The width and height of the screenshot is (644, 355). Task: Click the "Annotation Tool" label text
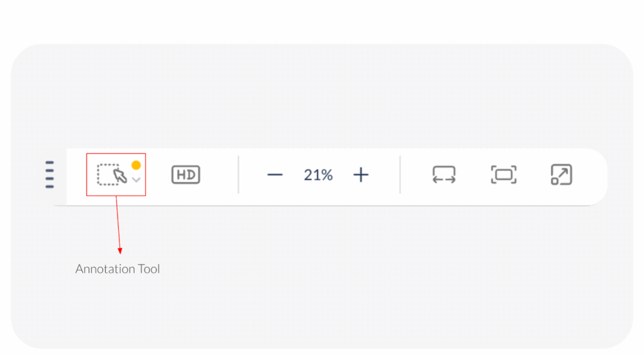point(118,269)
